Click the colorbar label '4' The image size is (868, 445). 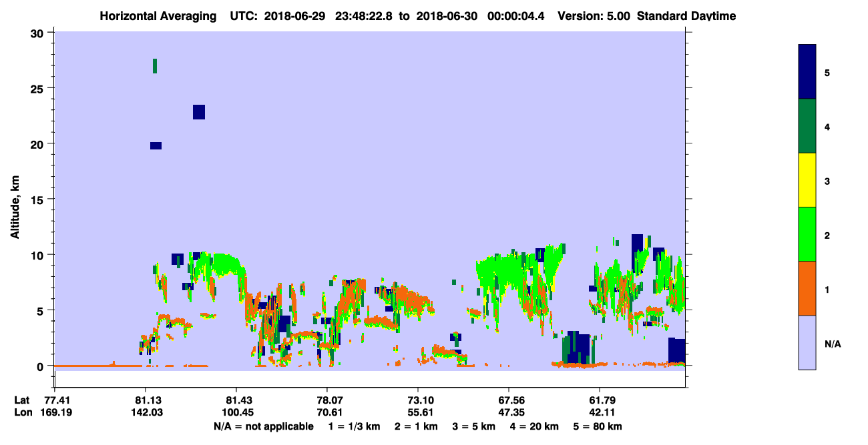coord(827,127)
